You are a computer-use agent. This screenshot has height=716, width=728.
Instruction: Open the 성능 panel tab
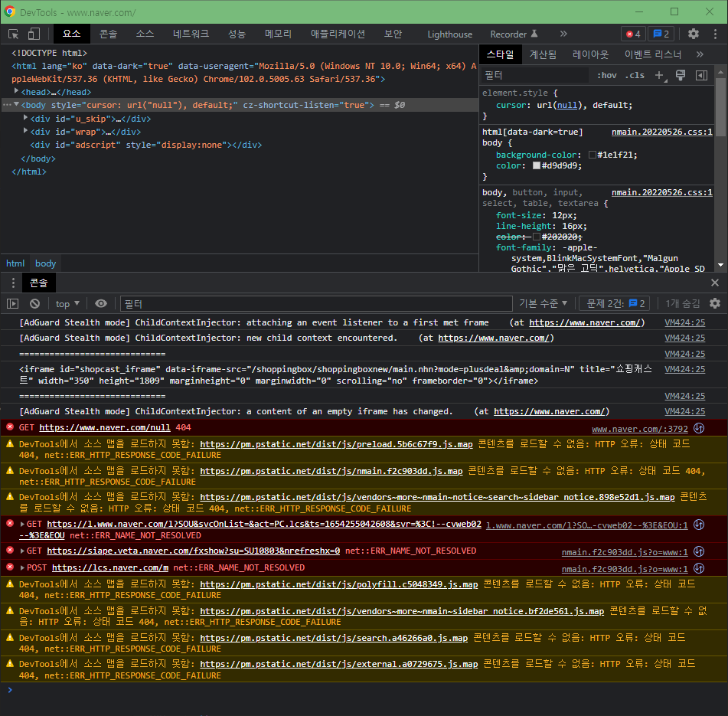tap(237, 34)
